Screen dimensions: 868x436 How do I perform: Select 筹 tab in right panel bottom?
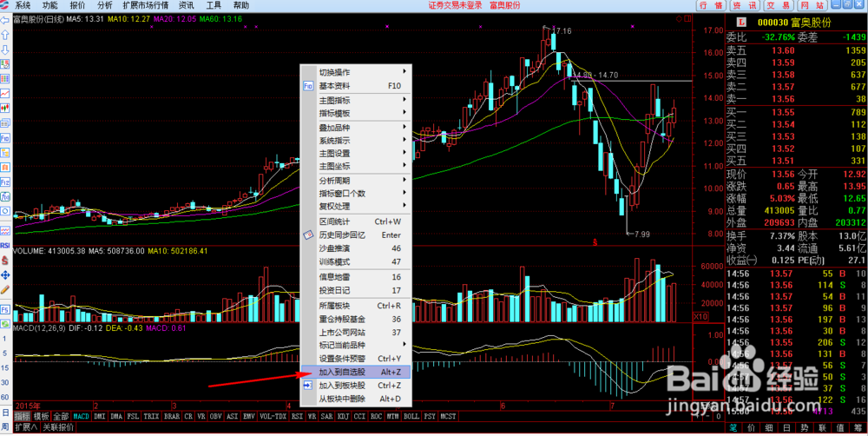tap(857, 427)
